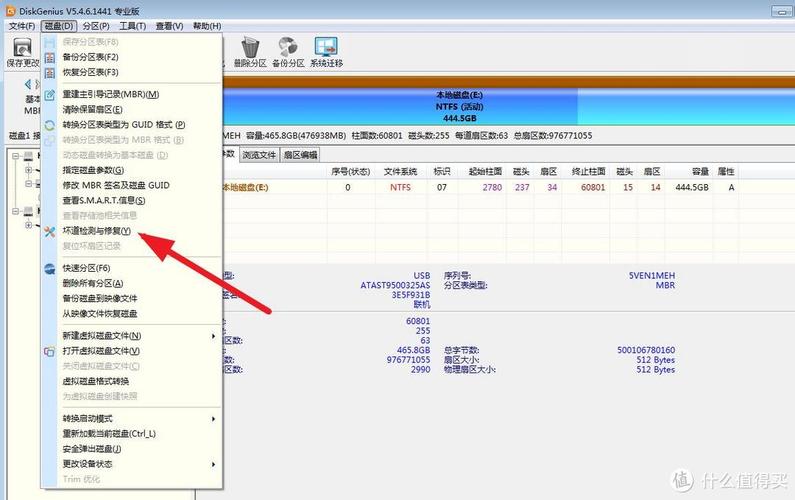The height and width of the screenshot is (500, 795).
Task: Expand the 新建虚拟磁盘文件(N) submenu arrow
Action: [x=213, y=336]
